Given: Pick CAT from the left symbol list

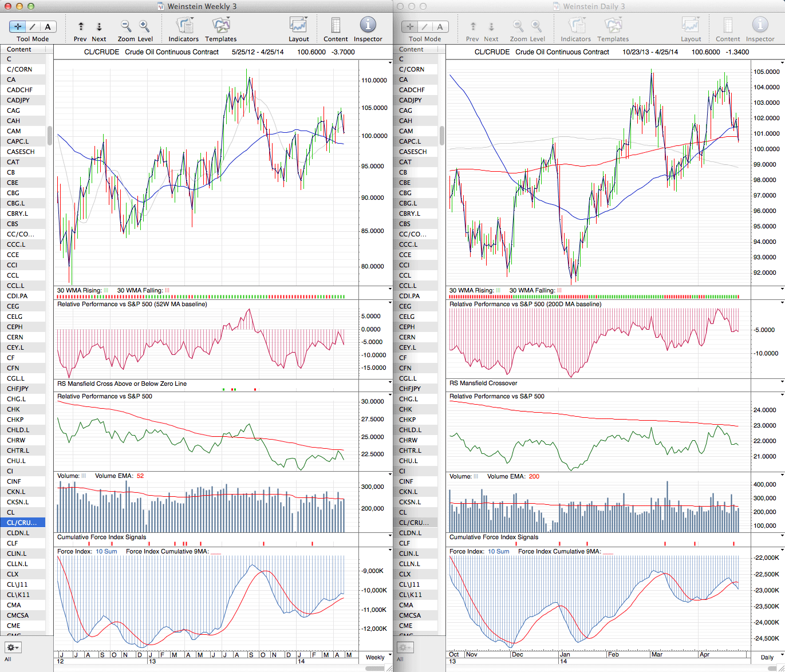Looking at the screenshot, I should coord(13,162).
